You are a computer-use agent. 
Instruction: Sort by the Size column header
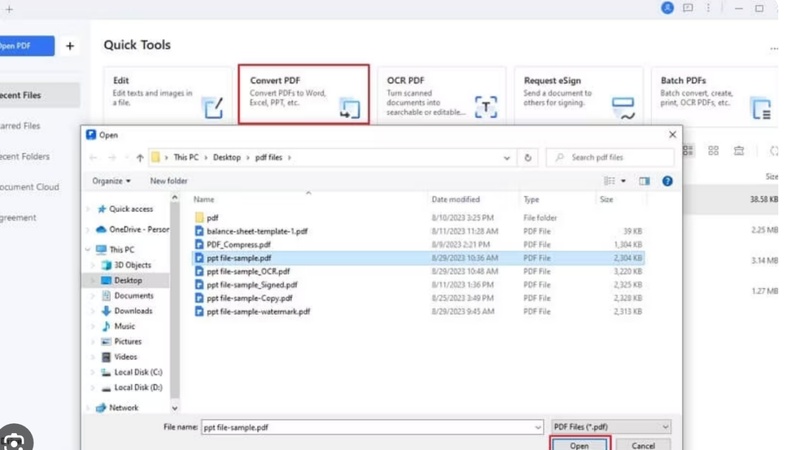pos(606,200)
